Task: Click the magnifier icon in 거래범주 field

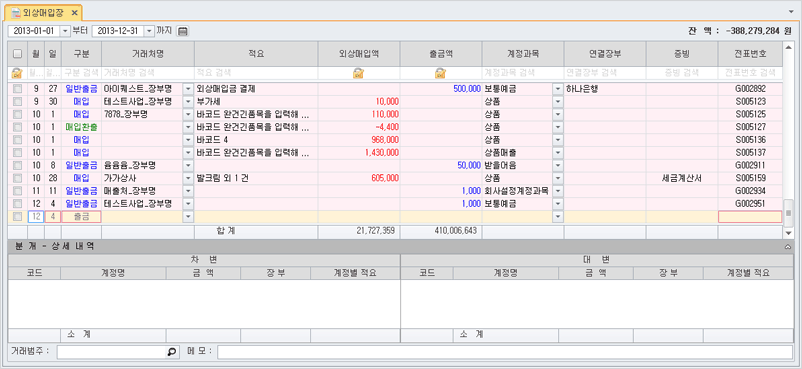Action: [x=172, y=352]
